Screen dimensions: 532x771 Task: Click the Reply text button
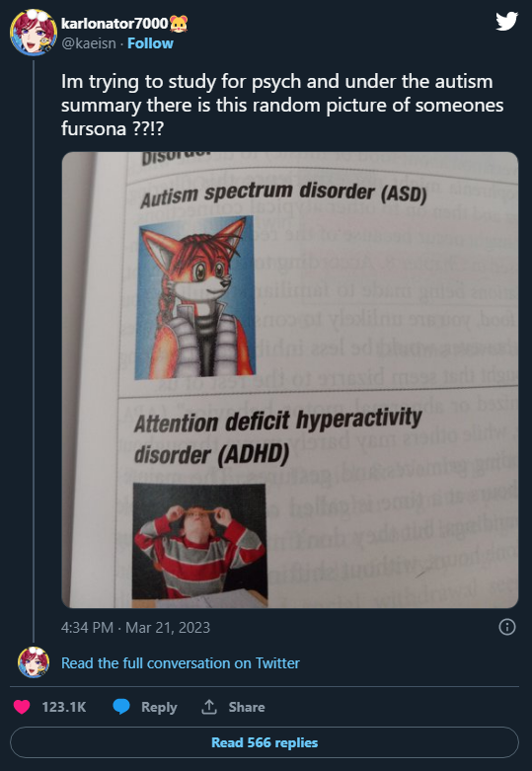[159, 707]
